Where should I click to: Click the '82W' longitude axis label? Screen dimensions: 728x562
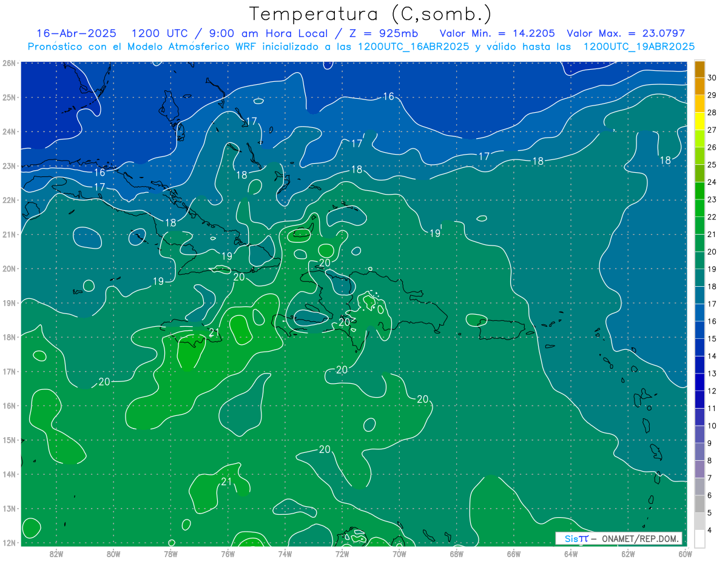click(x=56, y=553)
